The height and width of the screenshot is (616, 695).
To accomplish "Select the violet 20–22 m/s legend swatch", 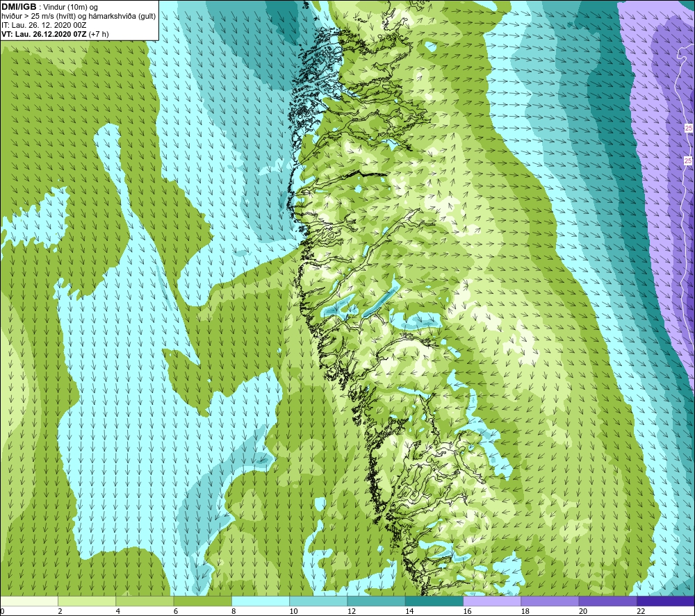I will point(607,601).
